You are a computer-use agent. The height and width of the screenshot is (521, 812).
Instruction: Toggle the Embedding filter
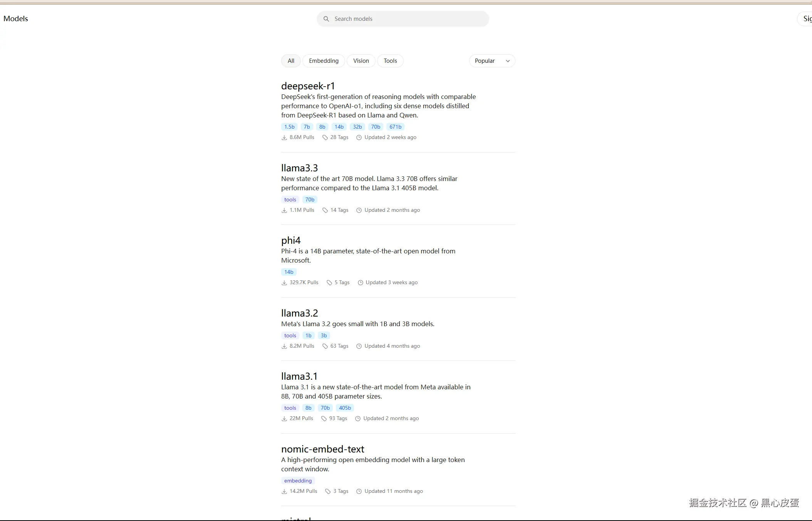point(324,61)
